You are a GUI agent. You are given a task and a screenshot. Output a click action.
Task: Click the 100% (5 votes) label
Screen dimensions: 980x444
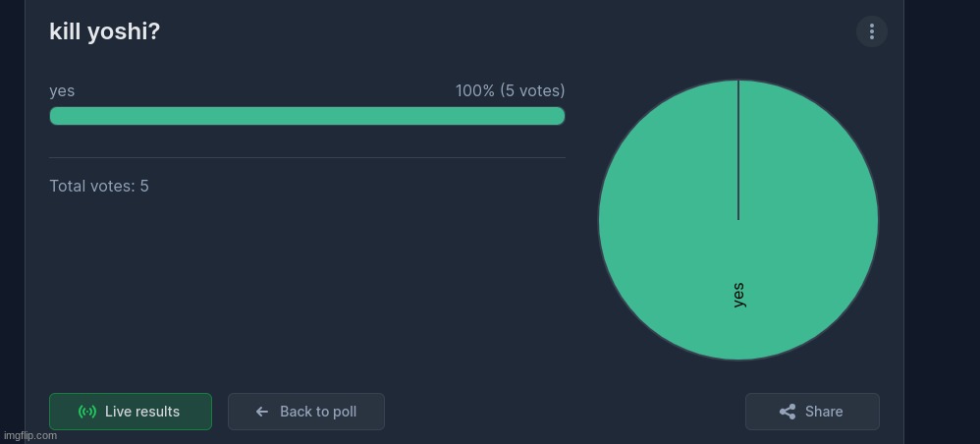coord(510,90)
